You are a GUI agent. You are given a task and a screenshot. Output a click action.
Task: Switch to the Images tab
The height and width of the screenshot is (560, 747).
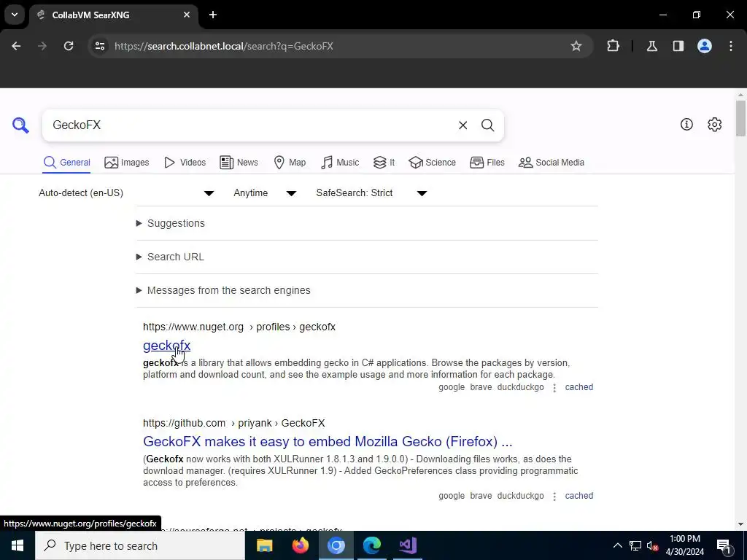click(x=127, y=163)
